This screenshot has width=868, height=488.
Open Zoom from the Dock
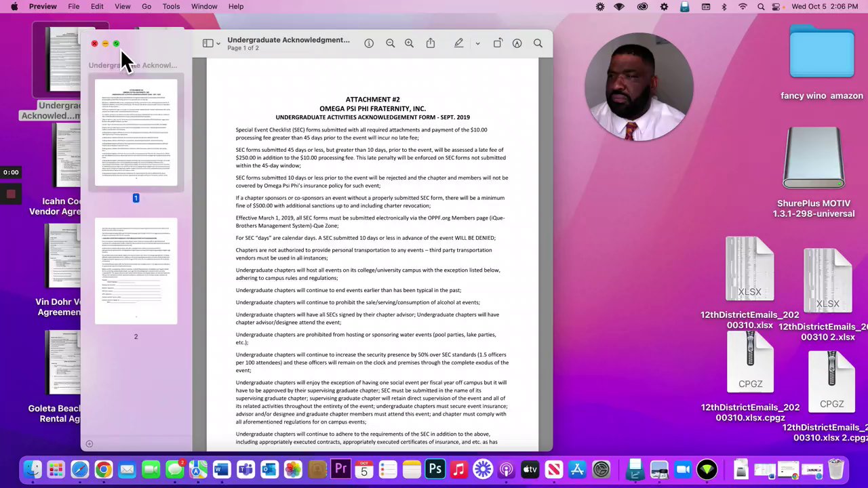pyautogui.click(x=683, y=469)
